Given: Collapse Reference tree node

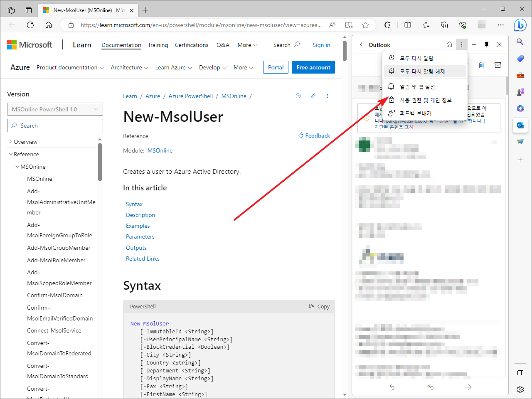Looking at the screenshot, I should [x=10, y=154].
